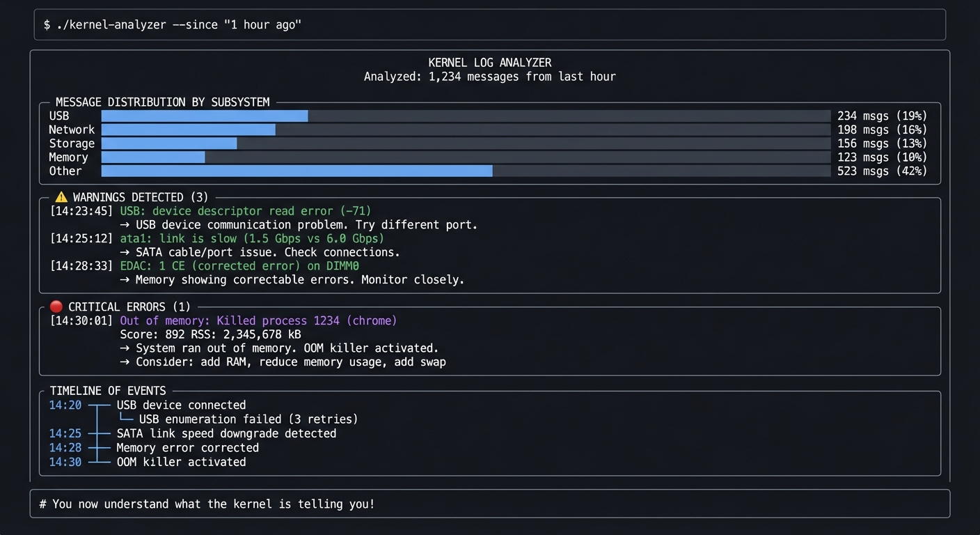Click the KERNEL LOG ANALYZER title
This screenshot has height=535, width=980.
[x=489, y=62]
